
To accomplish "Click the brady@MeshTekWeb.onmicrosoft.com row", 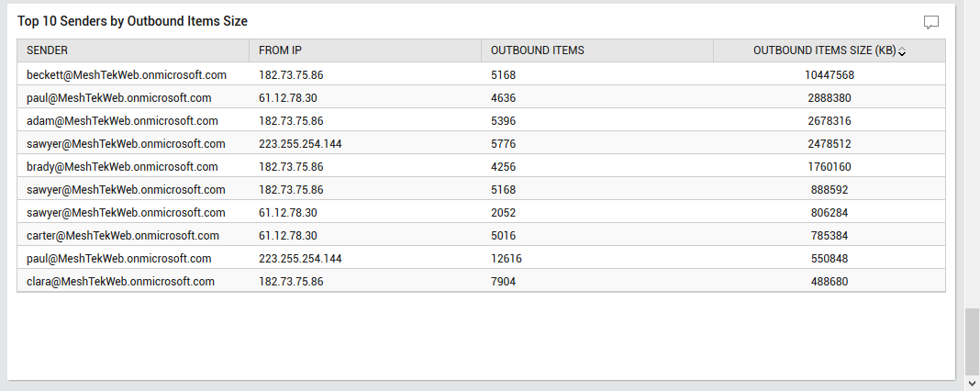I will point(481,167).
